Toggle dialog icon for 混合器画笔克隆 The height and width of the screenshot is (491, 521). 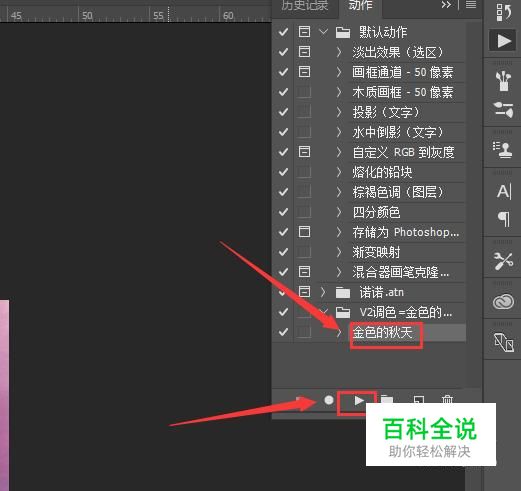(304, 272)
